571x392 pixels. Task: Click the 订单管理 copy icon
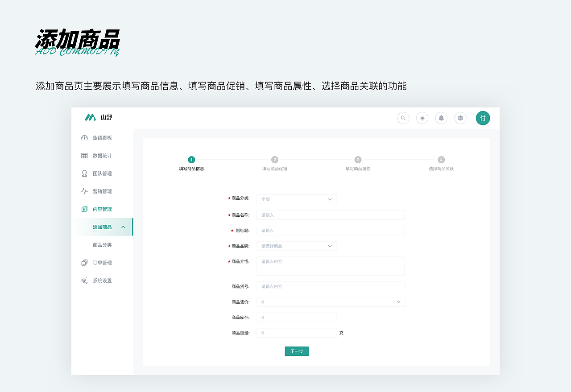pos(84,263)
